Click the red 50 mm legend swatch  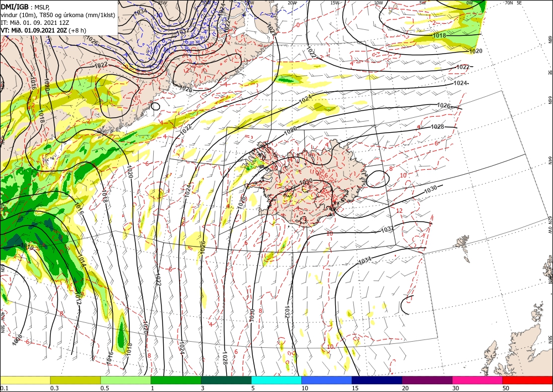pos(528,380)
